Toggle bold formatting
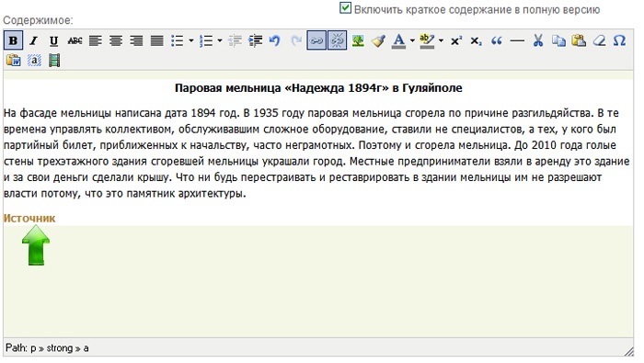The height and width of the screenshot is (363, 644). click(x=13, y=40)
